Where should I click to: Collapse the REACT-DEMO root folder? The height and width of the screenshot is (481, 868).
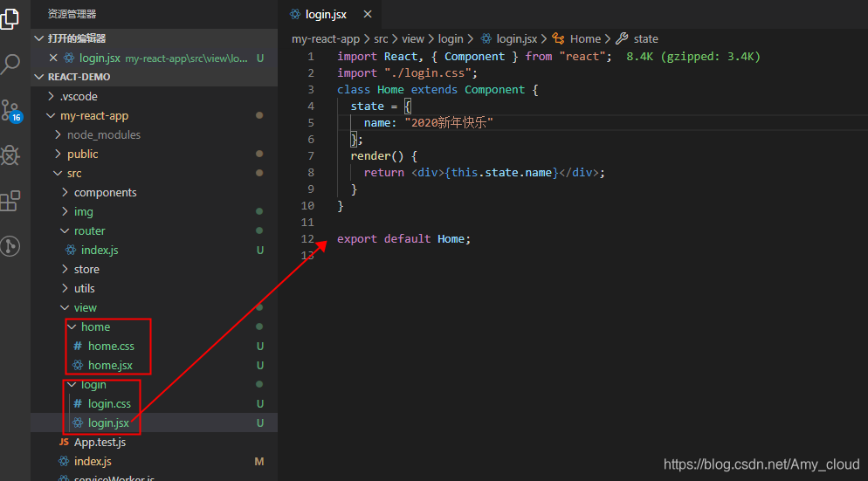point(38,77)
